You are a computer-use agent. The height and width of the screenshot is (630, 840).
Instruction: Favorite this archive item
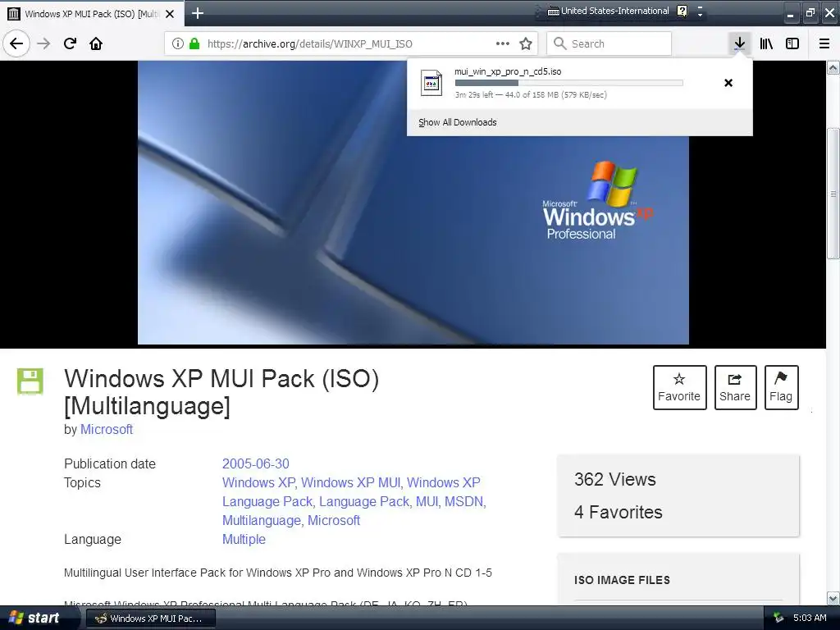click(x=679, y=387)
